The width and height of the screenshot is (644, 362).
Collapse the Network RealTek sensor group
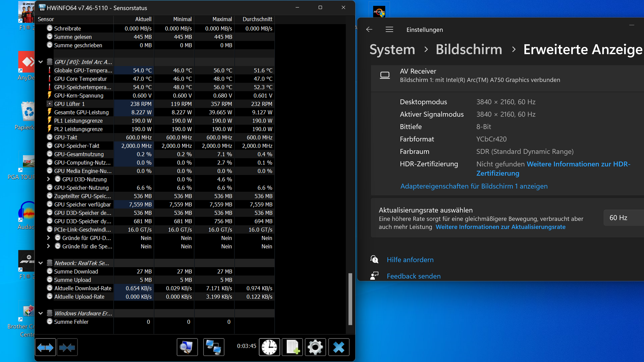click(x=40, y=263)
